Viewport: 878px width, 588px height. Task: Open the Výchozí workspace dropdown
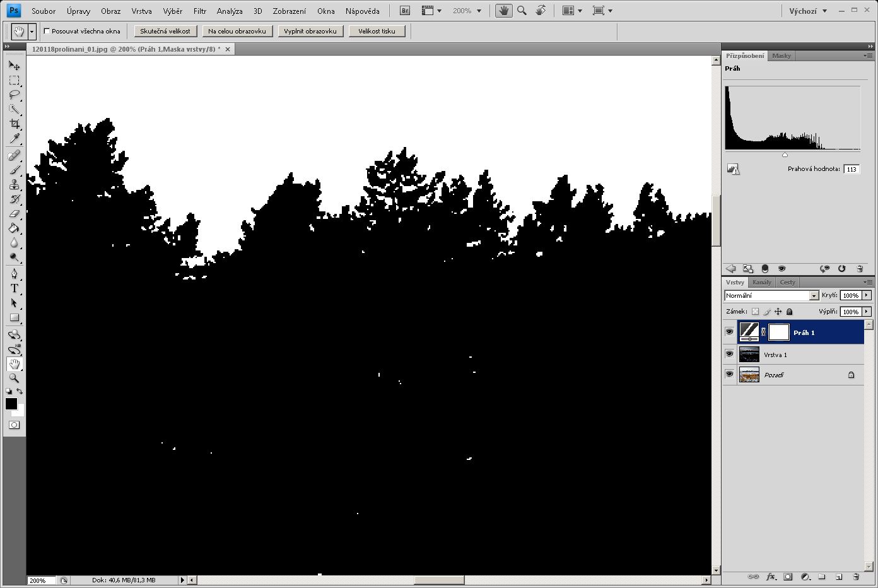[x=808, y=11]
